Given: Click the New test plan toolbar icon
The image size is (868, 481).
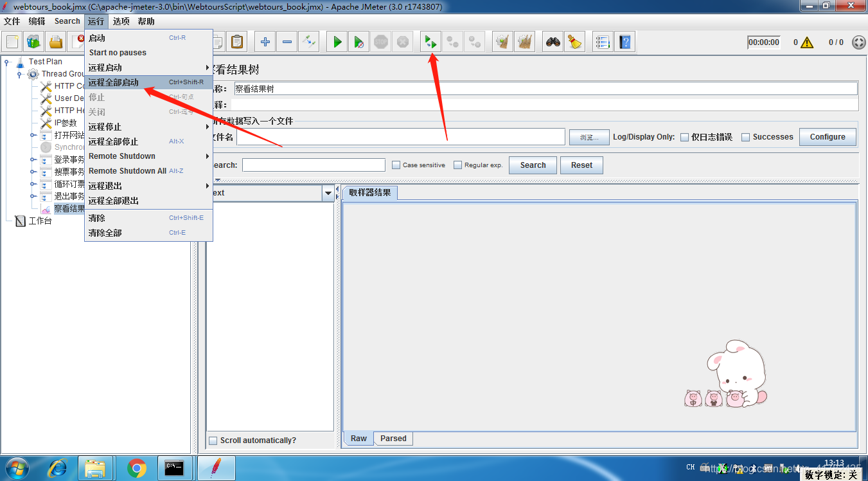Looking at the screenshot, I should [12, 42].
